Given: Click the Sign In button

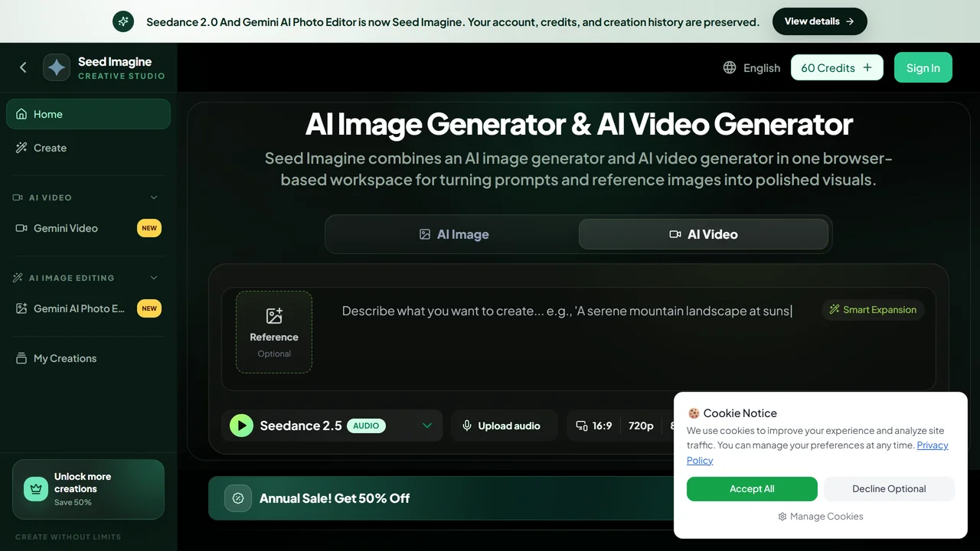Looking at the screenshot, I should 923,67.
